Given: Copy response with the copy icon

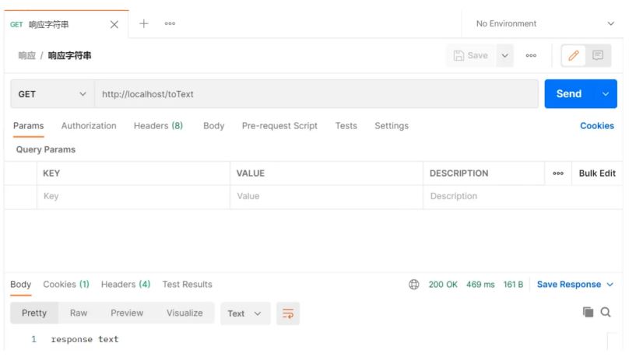Looking at the screenshot, I should (x=588, y=313).
